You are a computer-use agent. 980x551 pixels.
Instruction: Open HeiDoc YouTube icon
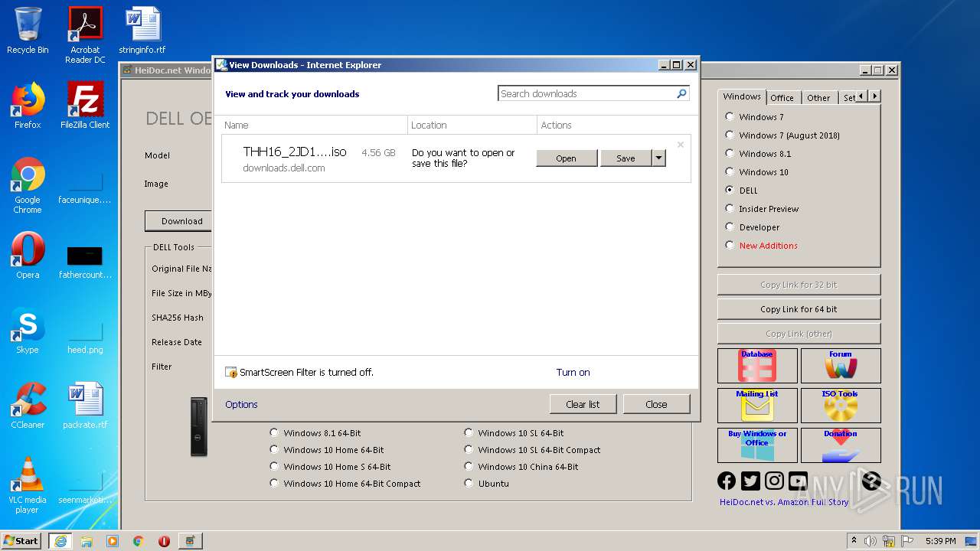click(798, 481)
